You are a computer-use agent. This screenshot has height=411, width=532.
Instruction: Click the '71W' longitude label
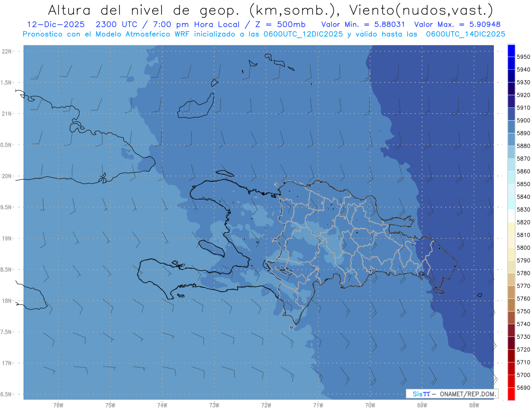pos(318,405)
